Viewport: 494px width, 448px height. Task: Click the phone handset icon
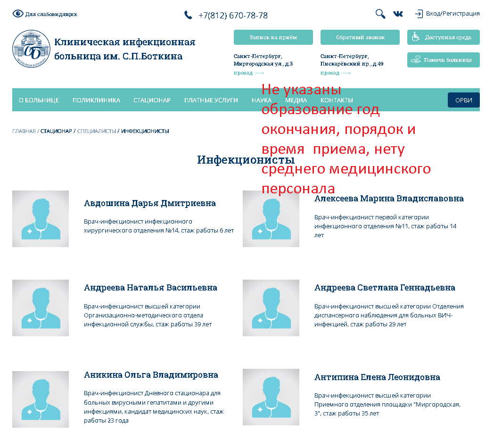click(188, 15)
